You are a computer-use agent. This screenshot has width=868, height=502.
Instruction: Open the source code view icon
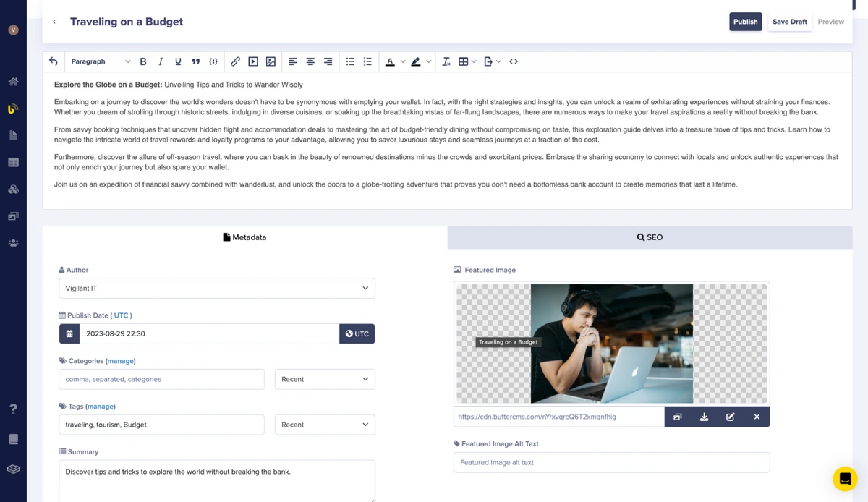(x=514, y=61)
